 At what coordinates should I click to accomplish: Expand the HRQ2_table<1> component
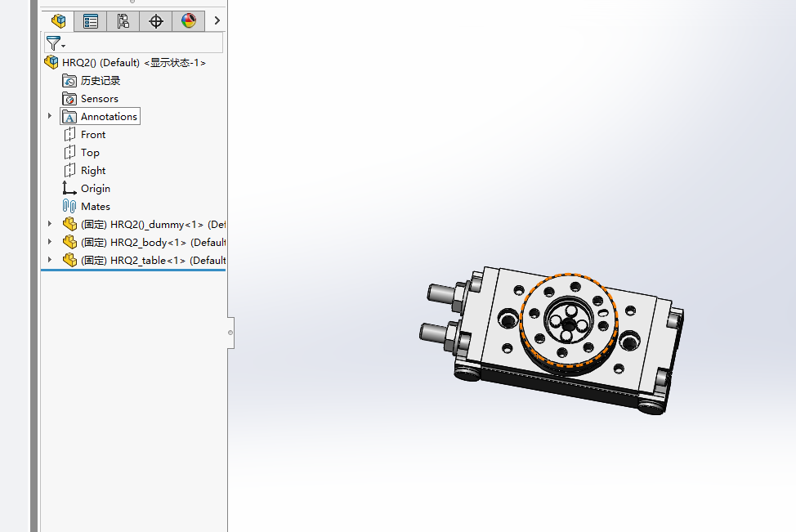[x=50, y=259]
